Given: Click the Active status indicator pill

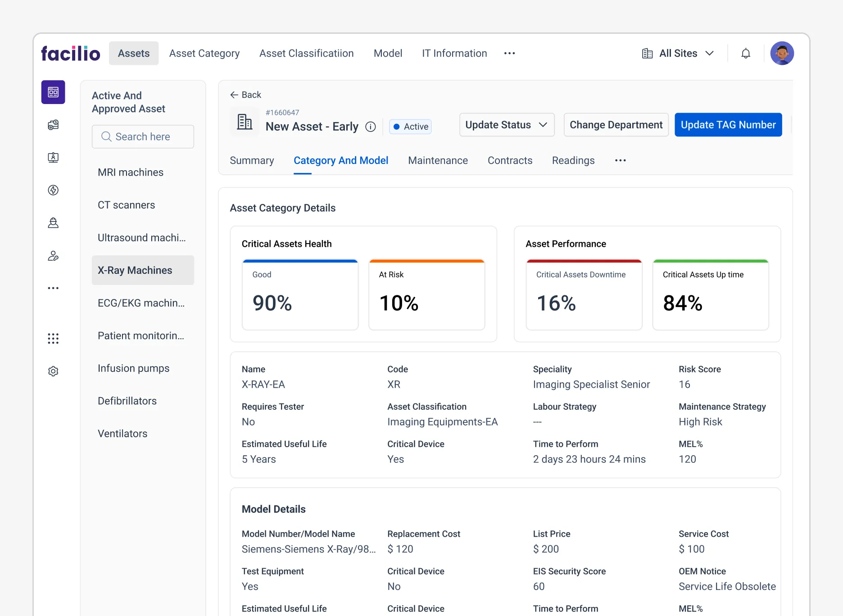Looking at the screenshot, I should point(410,127).
